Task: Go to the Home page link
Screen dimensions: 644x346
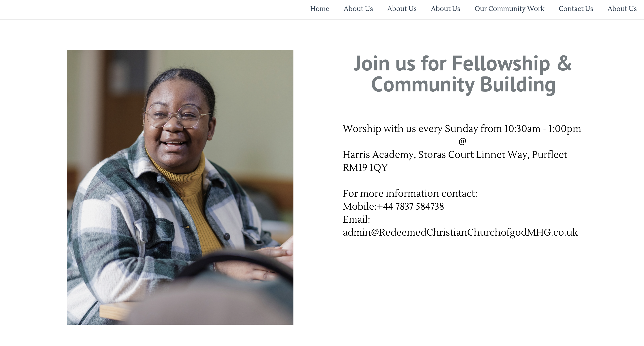Action: (x=320, y=9)
